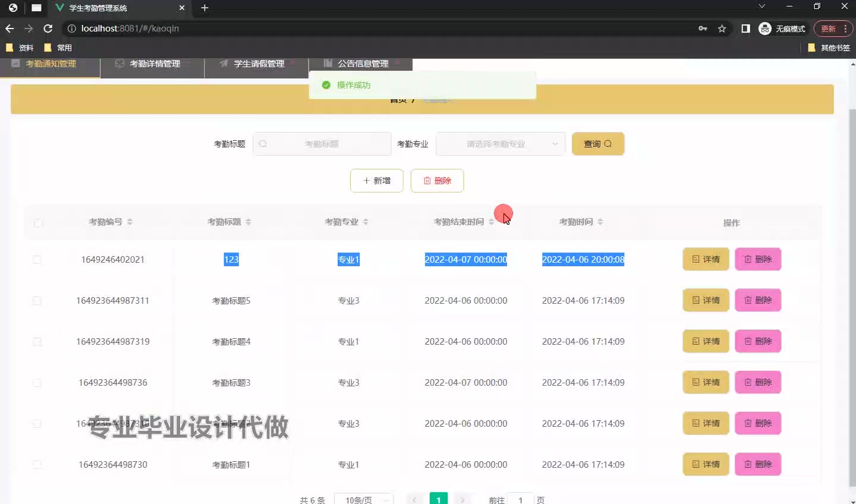Reload the page with the browser refresh icon
Viewport: 856px width, 504px height.
point(48,29)
